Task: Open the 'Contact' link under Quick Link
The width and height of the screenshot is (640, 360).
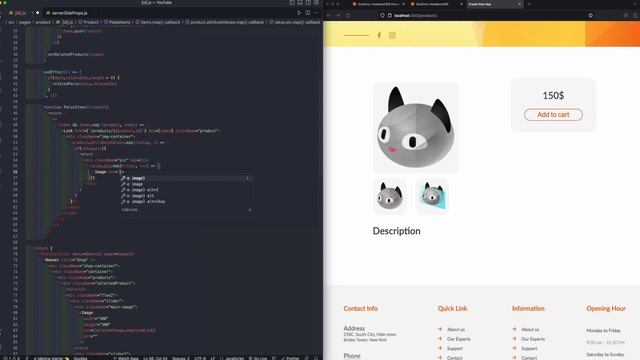Action: [x=455, y=358]
